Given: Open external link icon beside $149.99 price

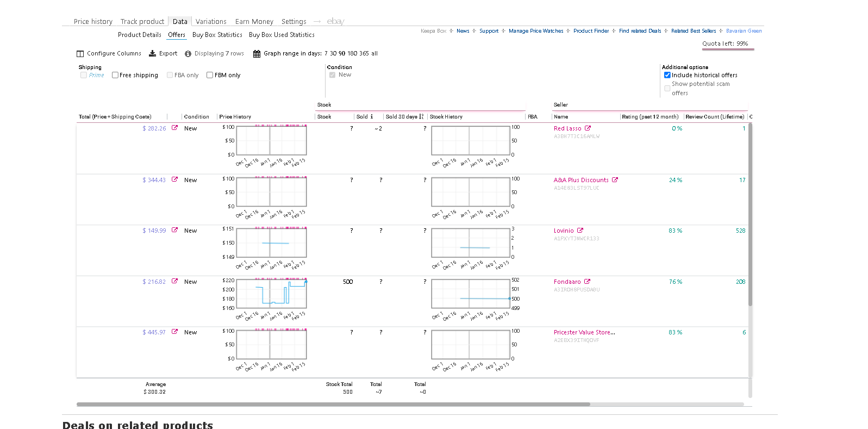Looking at the screenshot, I should pyautogui.click(x=174, y=230).
